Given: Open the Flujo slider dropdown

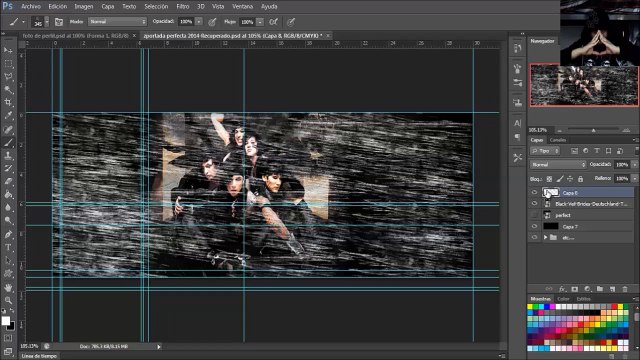Looking at the screenshot, I should coord(260,22).
